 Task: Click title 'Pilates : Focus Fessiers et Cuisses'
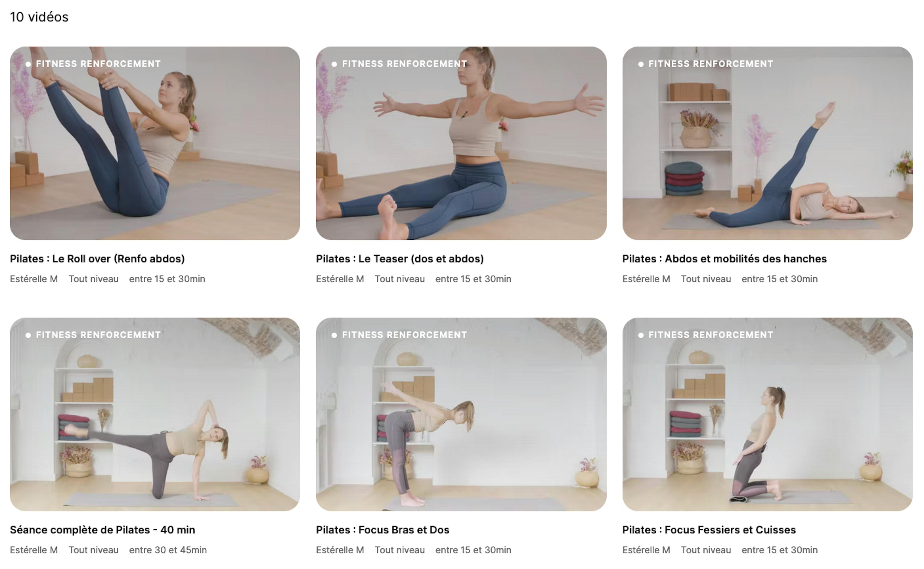(709, 530)
